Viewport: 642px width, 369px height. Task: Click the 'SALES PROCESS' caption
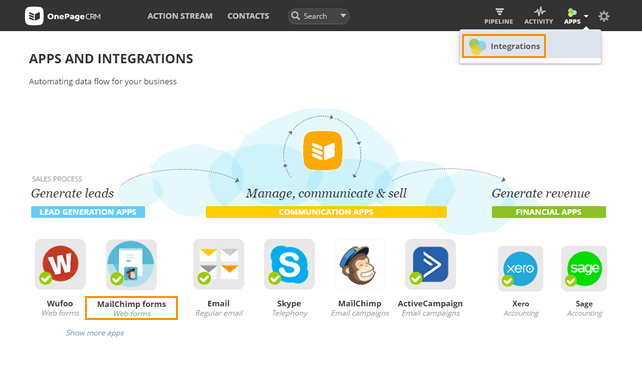click(x=57, y=179)
